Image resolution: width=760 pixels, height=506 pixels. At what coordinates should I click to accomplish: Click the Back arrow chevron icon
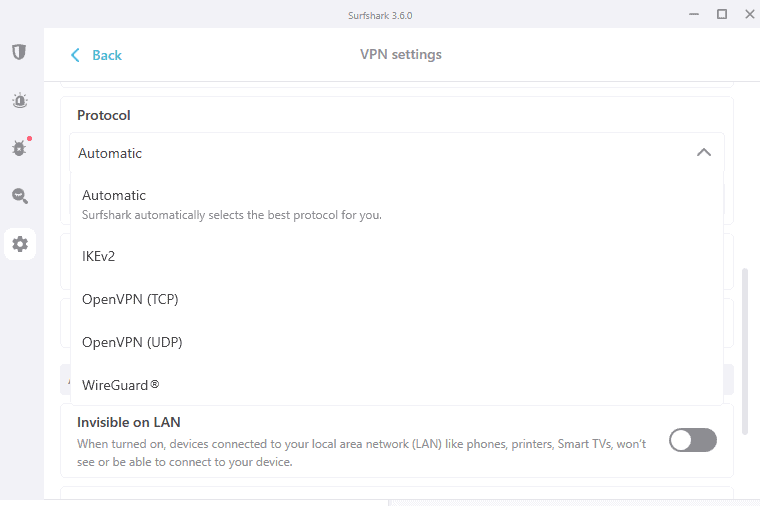(x=75, y=55)
